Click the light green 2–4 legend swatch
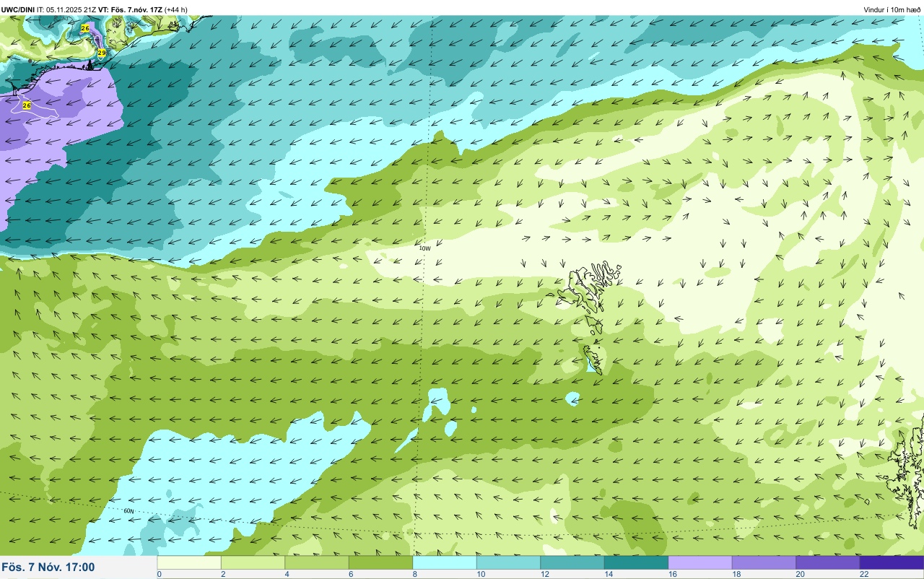 coord(253,562)
